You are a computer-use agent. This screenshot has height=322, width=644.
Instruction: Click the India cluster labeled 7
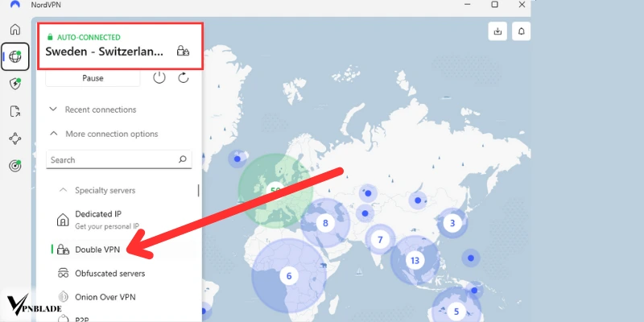pos(380,239)
